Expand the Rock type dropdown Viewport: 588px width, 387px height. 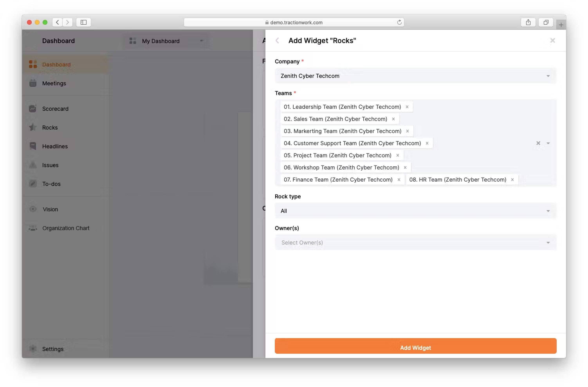(415, 211)
